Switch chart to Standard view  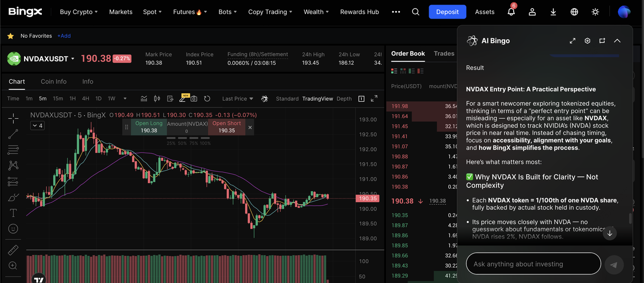tap(287, 99)
